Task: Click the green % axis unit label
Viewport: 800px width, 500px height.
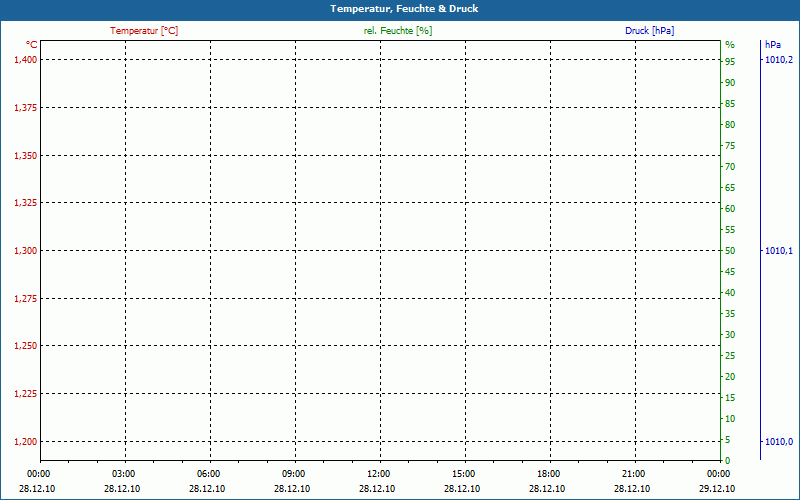Action: (729, 45)
